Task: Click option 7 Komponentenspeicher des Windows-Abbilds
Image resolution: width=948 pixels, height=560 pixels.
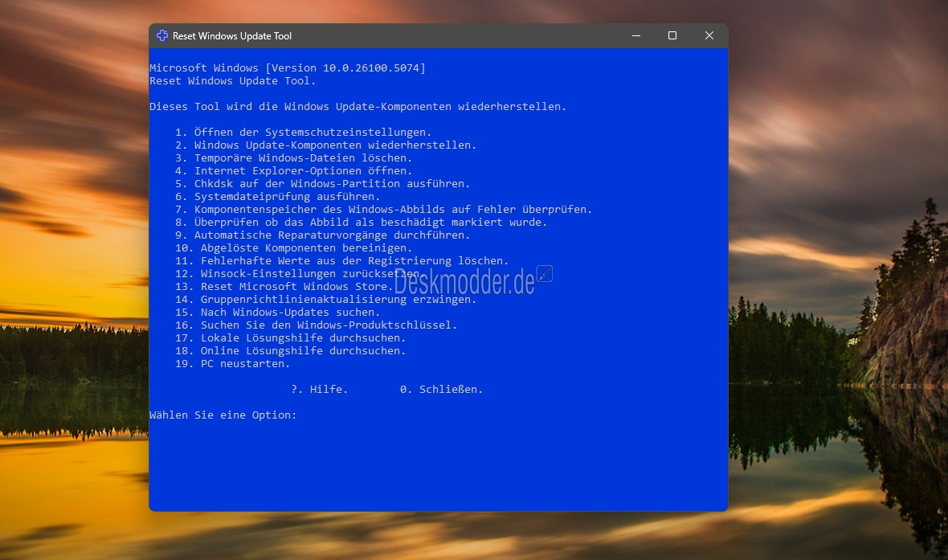Action: point(384,209)
